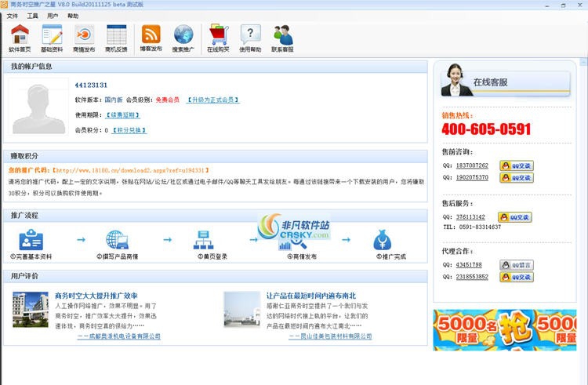Click QQ number 43451798
This screenshot has height=385, width=588.
point(469,265)
